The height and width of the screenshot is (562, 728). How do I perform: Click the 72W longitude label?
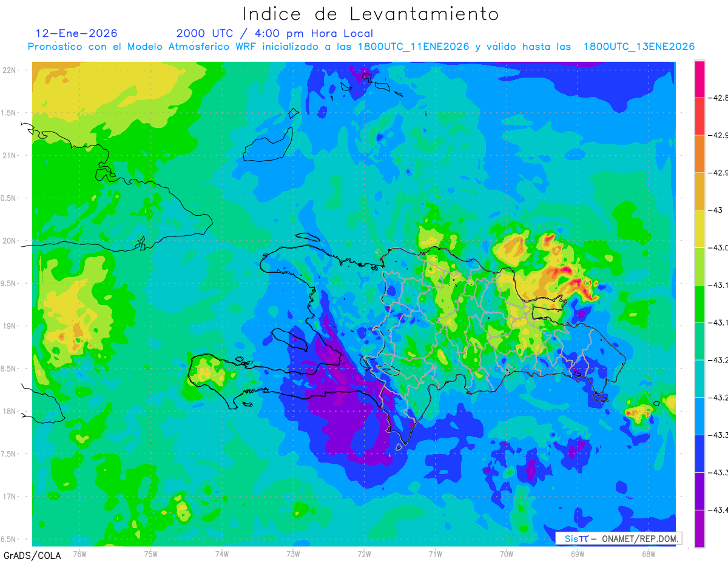click(364, 554)
